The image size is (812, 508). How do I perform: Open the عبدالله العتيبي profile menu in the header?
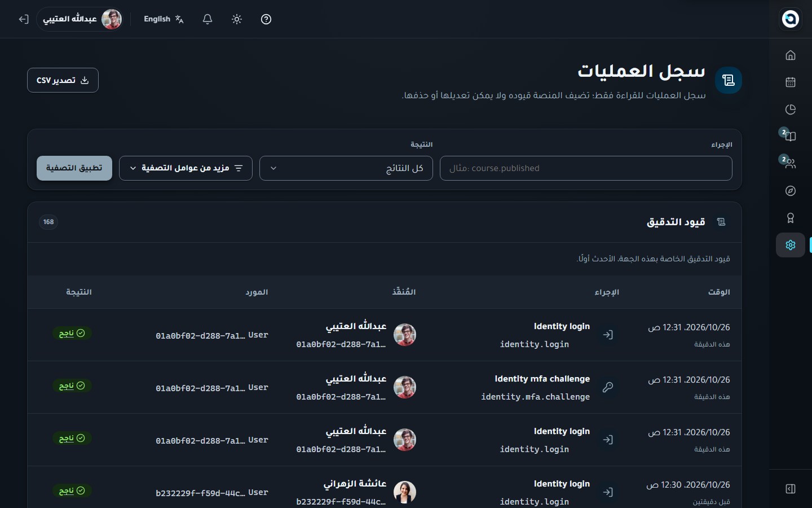point(81,19)
